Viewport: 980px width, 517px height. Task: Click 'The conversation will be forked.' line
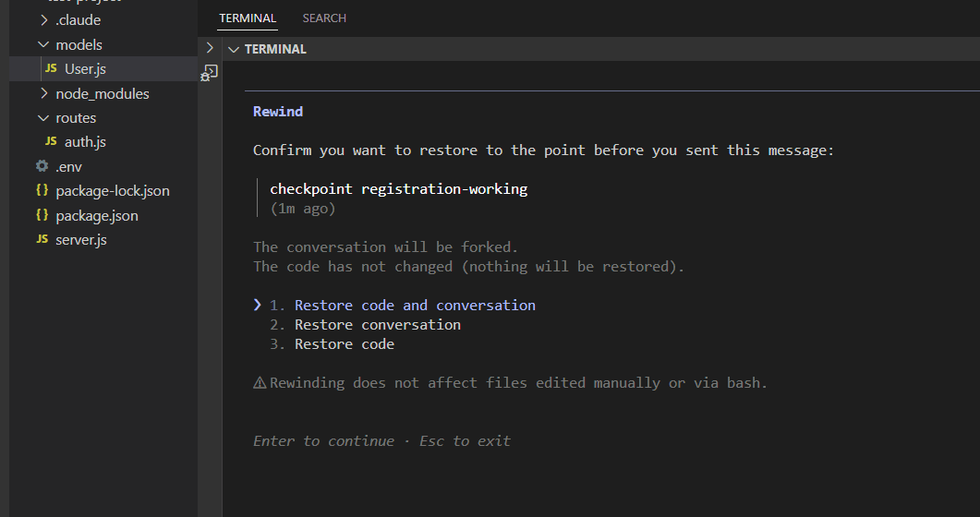(385, 247)
